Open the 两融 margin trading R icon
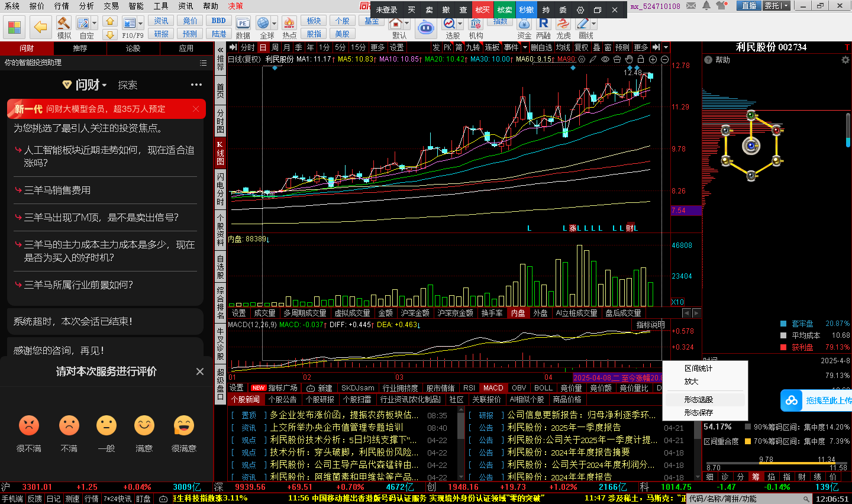 click(543, 23)
